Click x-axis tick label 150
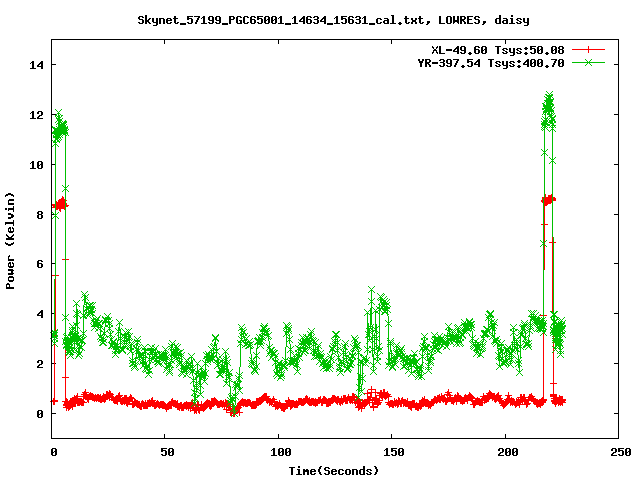The height and width of the screenshot is (480, 640). click(394, 452)
